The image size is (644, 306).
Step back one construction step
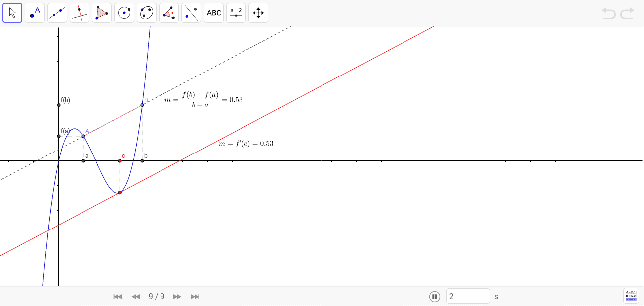coord(136,296)
